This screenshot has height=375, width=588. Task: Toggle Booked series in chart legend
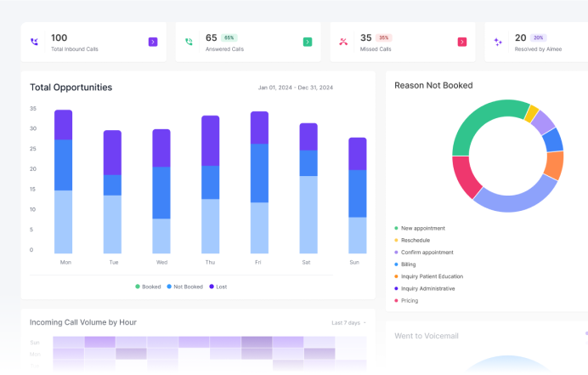click(x=148, y=287)
